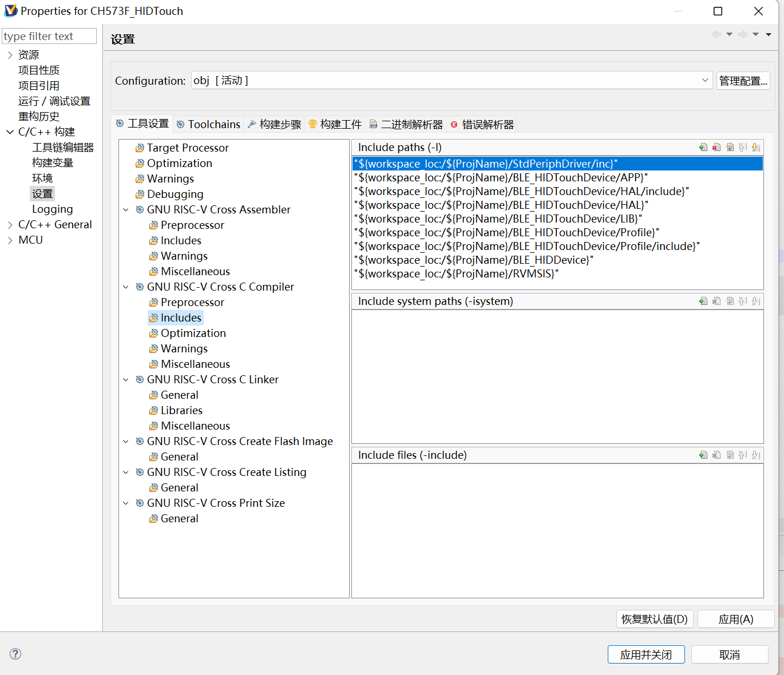Click the type filter text field
The height and width of the screenshot is (675, 784).
click(49, 37)
